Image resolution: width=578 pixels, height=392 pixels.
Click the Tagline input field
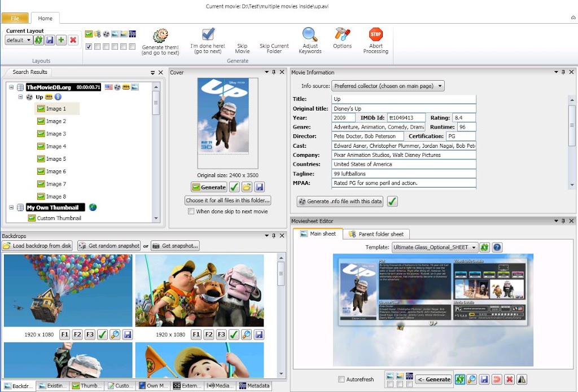(404, 174)
